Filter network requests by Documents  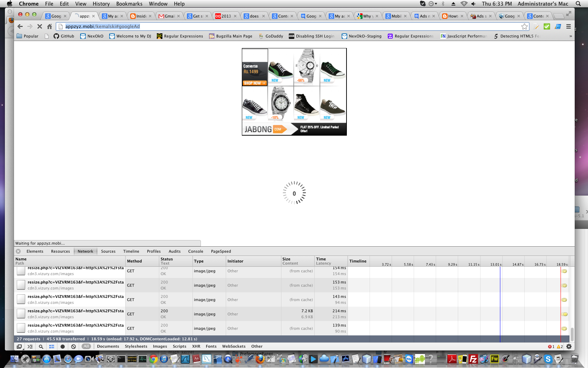108,347
